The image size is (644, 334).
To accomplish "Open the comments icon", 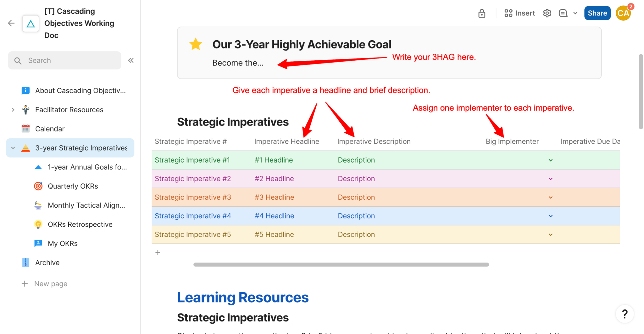I will 563,13.
